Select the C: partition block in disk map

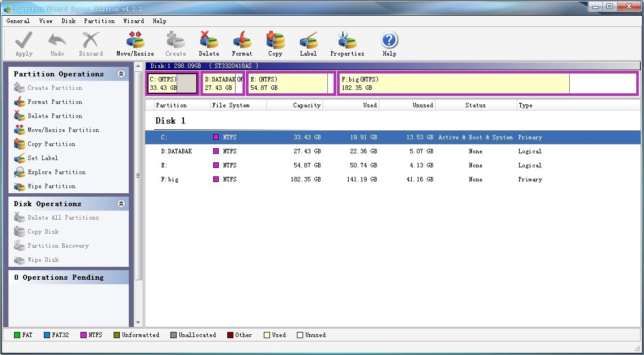[x=173, y=83]
